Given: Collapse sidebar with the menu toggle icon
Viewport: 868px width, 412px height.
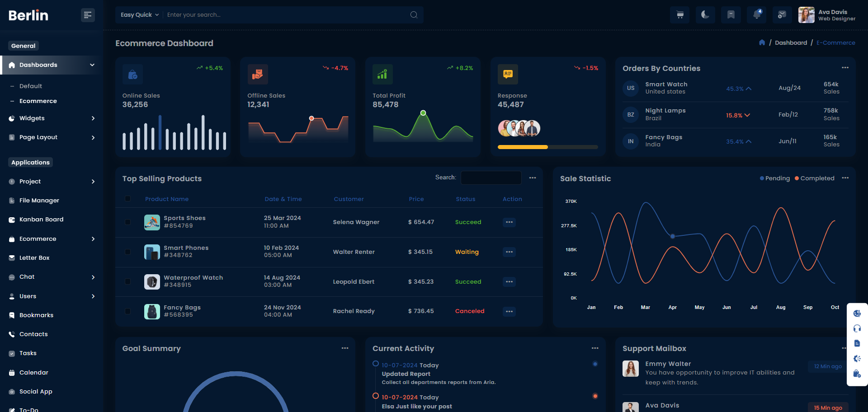Looking at the screenshot, I should (x=88, y=15).
